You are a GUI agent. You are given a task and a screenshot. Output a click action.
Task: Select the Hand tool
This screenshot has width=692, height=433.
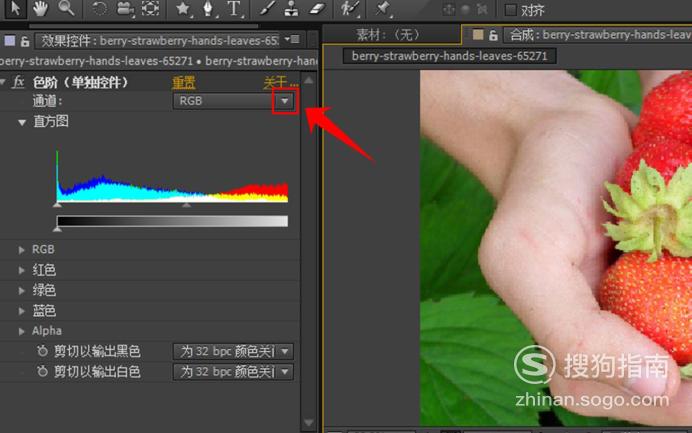pos(40,8)
